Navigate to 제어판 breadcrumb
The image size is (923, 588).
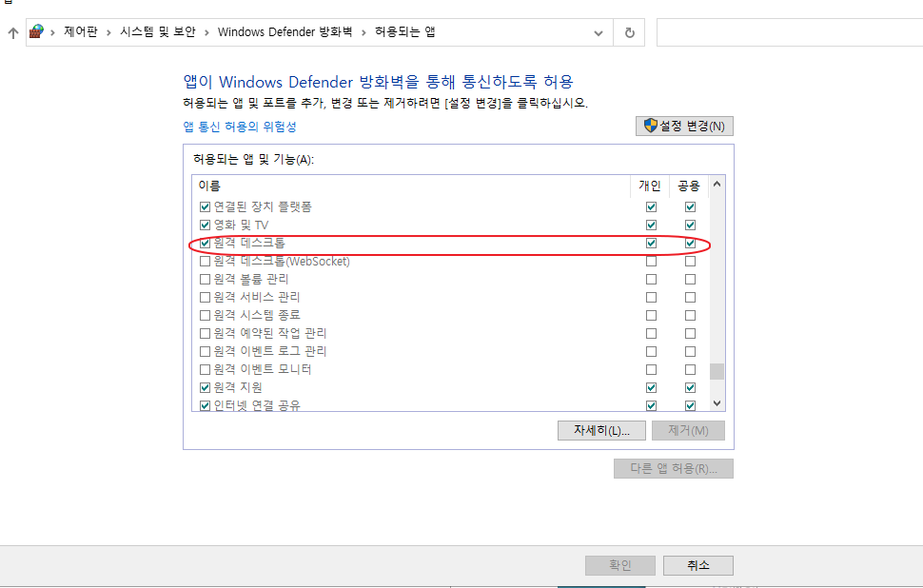(x=81, y=31)
